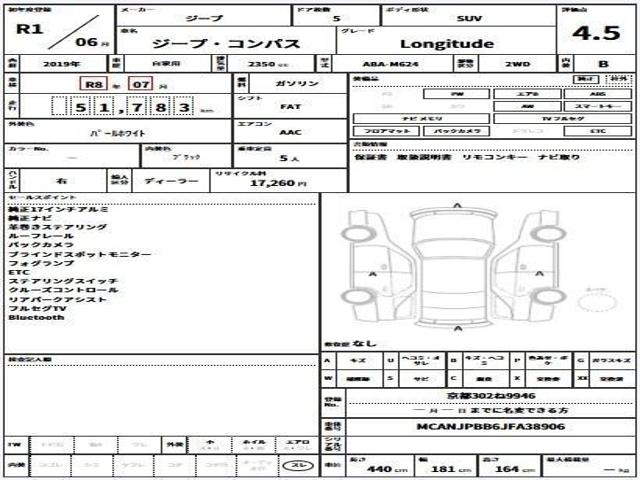Click the PW equipment box

[x=457, y=94]
